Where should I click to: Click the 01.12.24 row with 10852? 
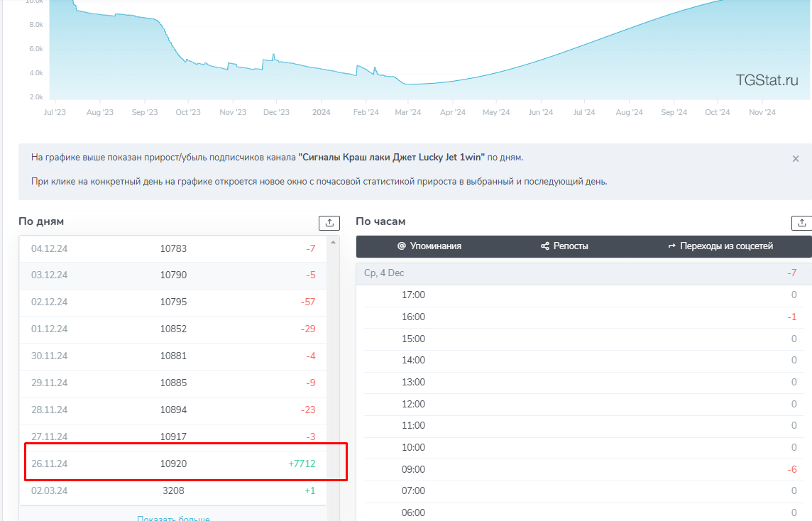click(173, 329)
